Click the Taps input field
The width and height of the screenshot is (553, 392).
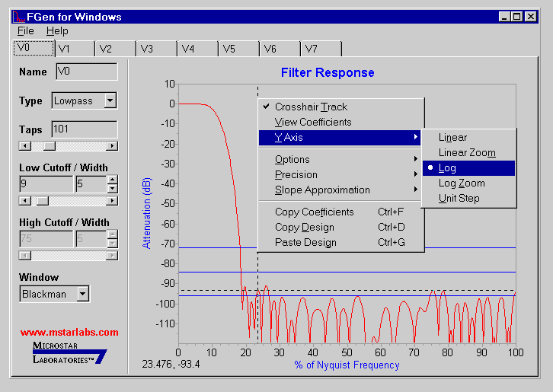(x=85, y=129)
